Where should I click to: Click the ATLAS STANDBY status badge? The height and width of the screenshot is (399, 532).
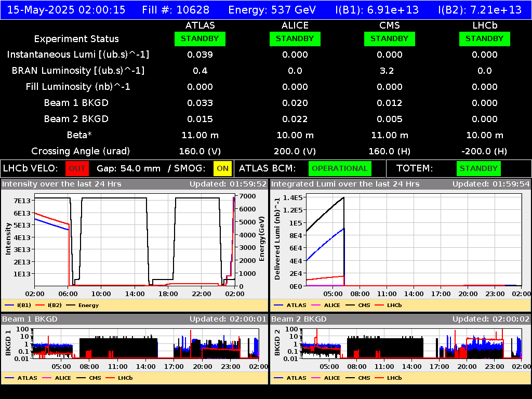point(200,38)
